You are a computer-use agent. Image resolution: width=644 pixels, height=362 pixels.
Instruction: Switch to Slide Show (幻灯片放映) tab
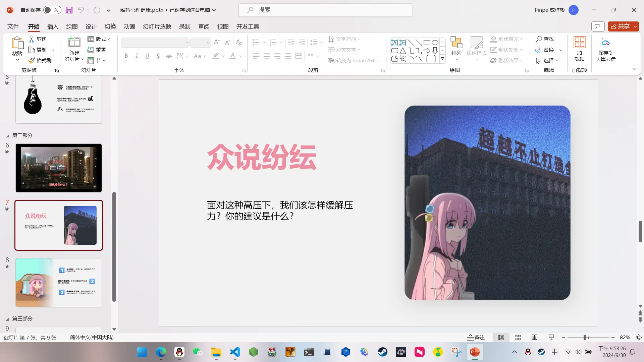click(157, 26)
